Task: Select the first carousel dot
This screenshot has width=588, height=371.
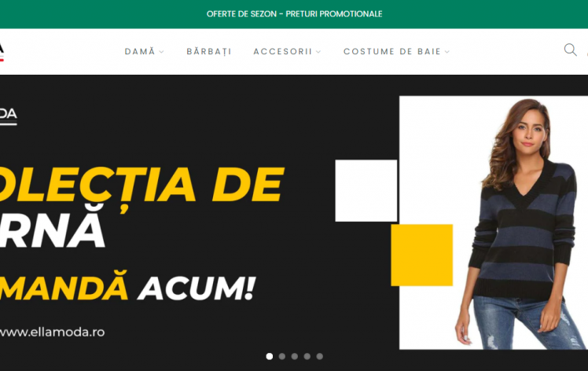Action: [x=270, y=356]
